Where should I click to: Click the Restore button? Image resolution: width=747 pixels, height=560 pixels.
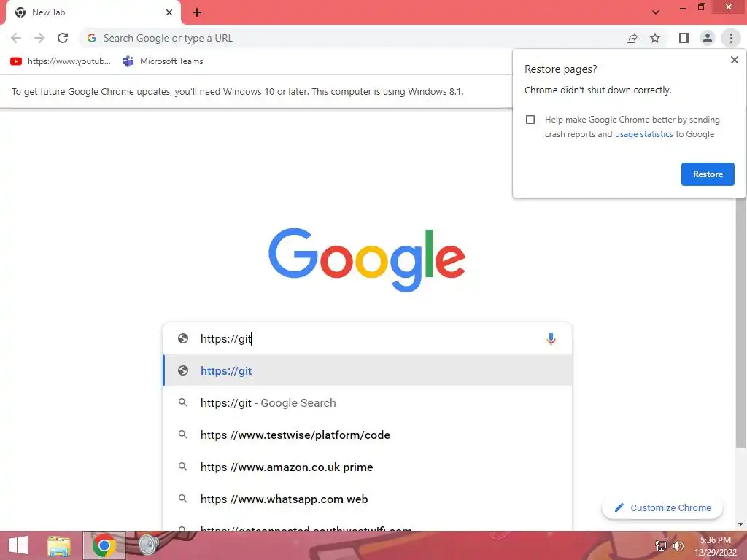click(x=708, y=174)
